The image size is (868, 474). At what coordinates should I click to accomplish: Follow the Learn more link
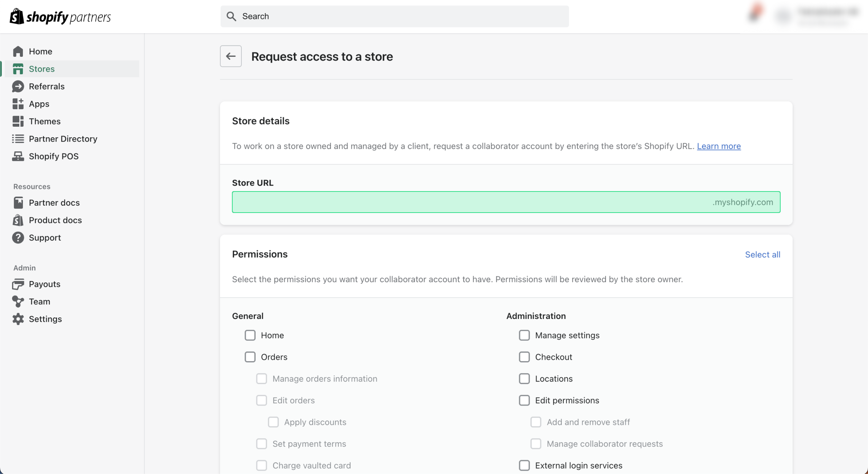(x=719, y=146)
